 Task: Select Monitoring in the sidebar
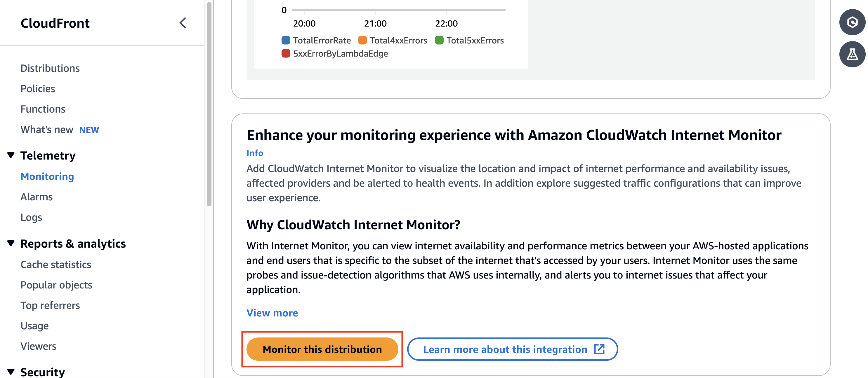pos(47,176)
